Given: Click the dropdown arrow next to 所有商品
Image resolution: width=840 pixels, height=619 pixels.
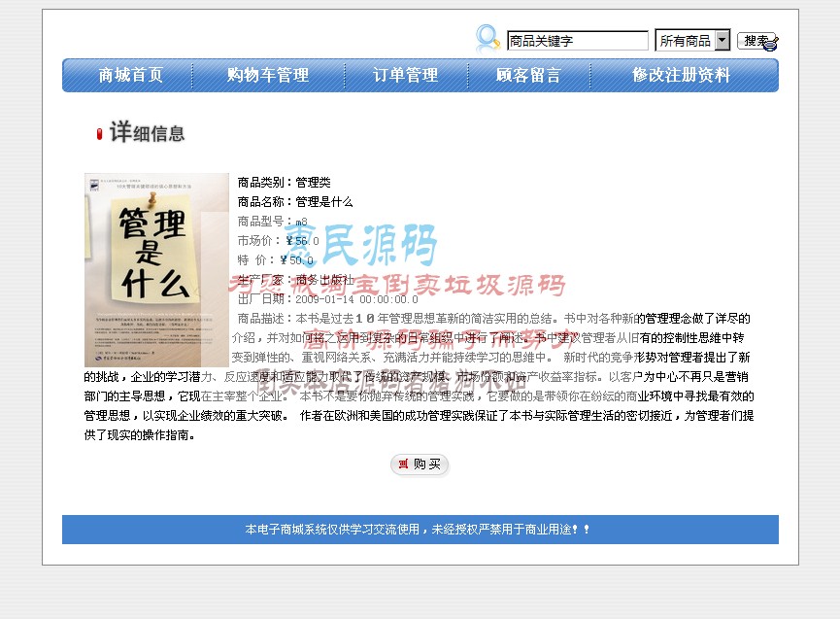Looking at the screenshot, I should [x=723, y=40].
